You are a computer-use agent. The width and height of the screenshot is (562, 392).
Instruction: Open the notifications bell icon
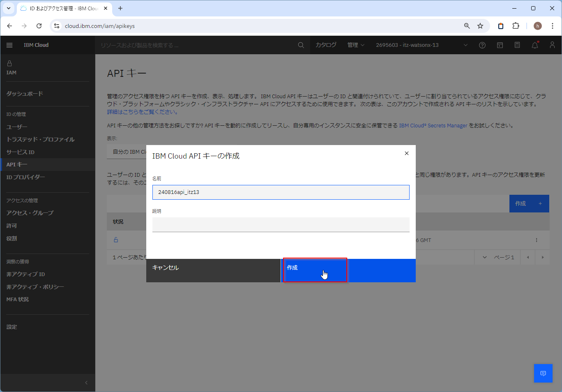click(x=535, y=45)
